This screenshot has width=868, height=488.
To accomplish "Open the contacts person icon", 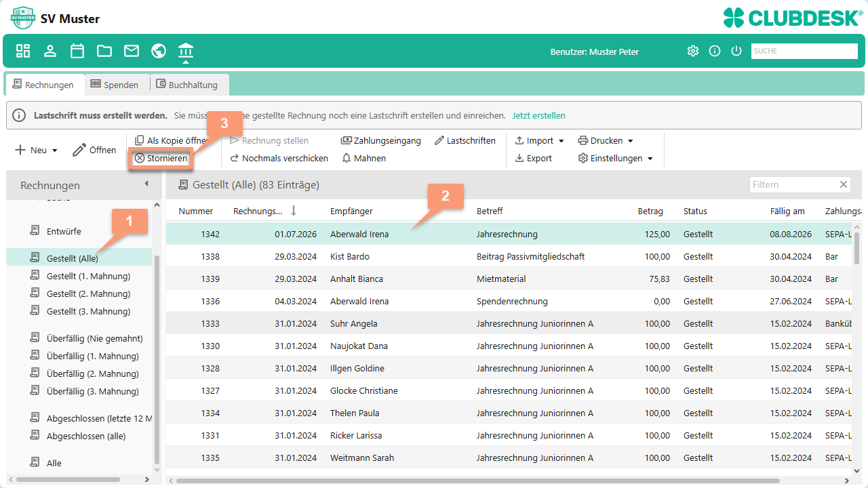I will pos(50,51).
